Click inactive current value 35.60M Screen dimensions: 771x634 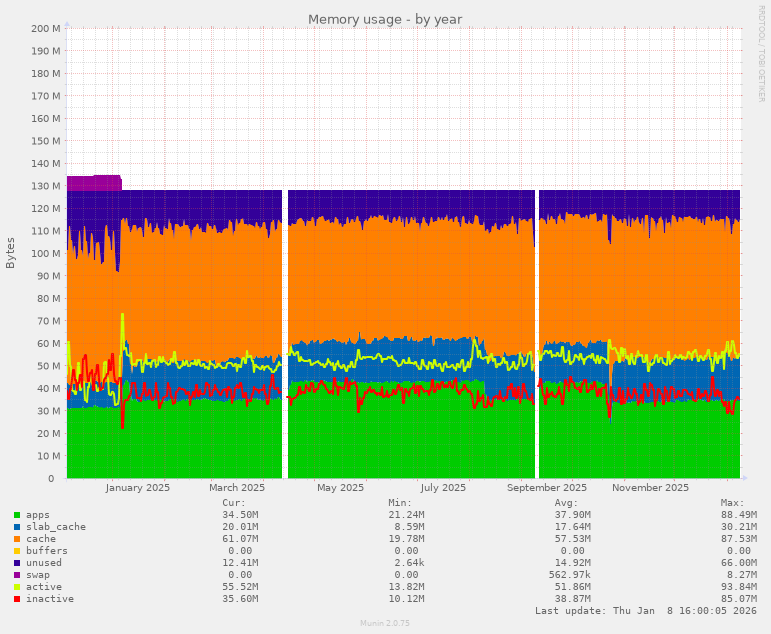click(240, 599)
